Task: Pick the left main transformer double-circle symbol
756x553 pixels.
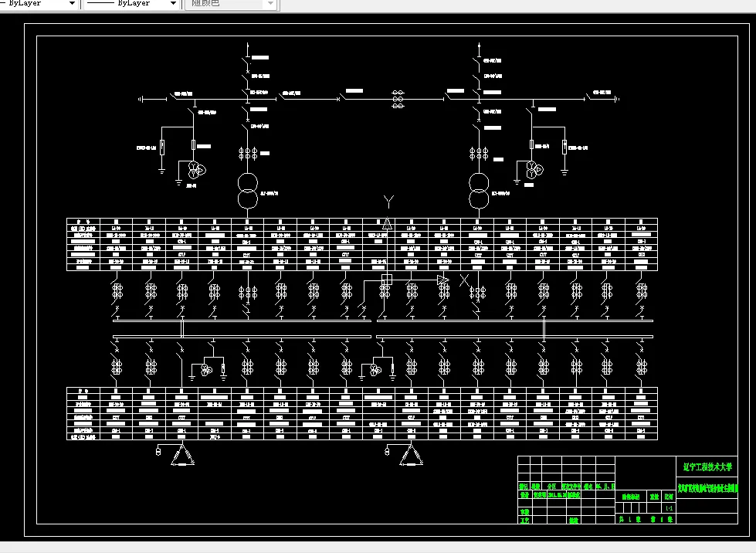Action: [x=248, y=191]
